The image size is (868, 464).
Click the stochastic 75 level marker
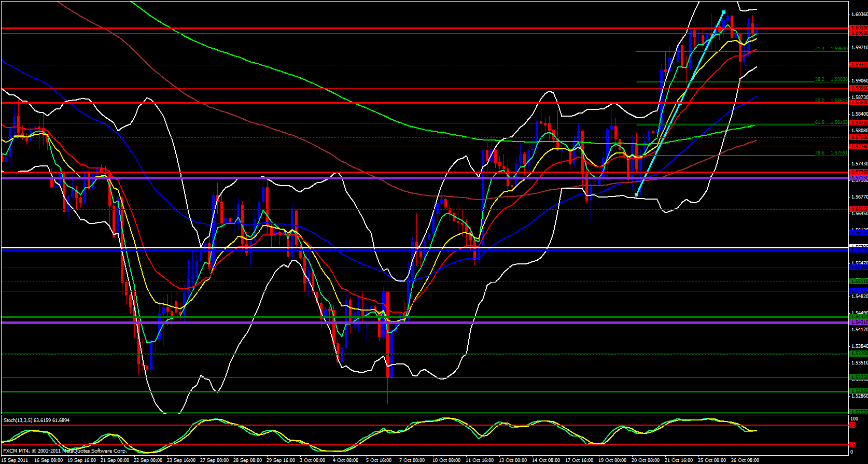point(852,425)
